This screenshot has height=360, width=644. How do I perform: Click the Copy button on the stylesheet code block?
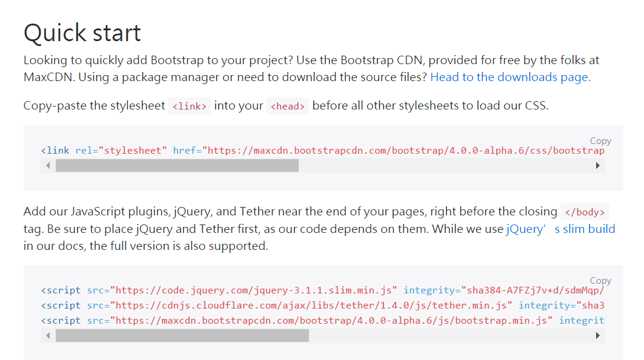[x=600, y=140]
